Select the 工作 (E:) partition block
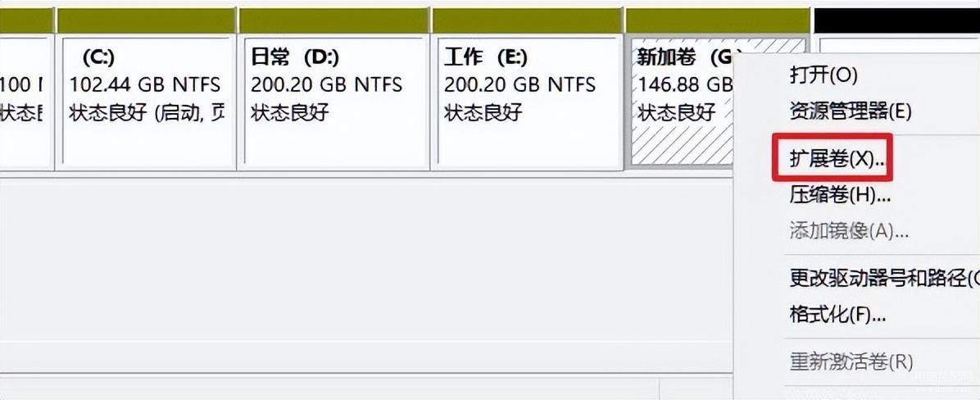The image size is (980, 400). [x=527, y=102]
